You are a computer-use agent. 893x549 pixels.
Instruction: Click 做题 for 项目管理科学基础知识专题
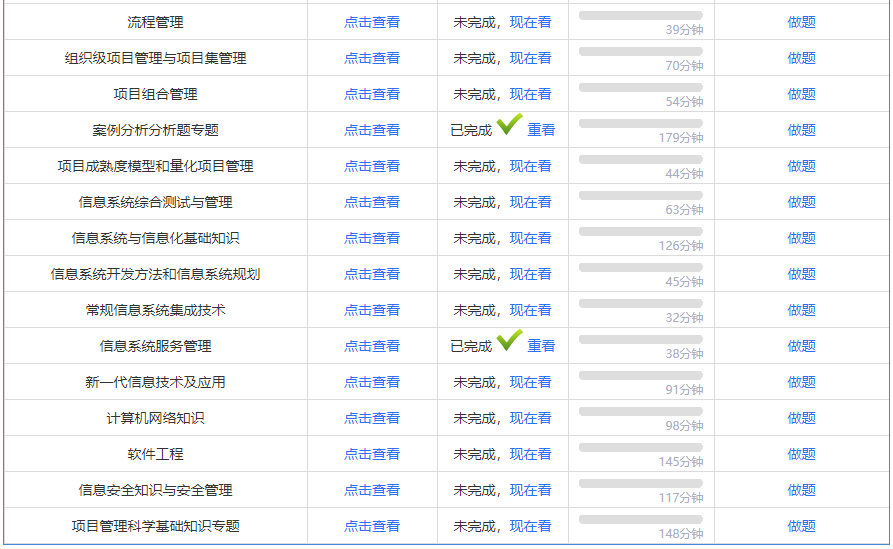pos(801,526)
